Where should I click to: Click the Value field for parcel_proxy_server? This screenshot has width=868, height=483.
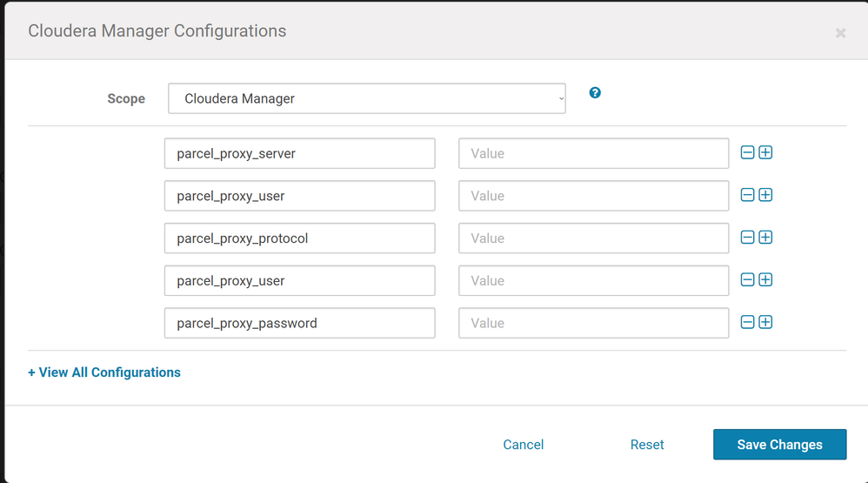593,153
